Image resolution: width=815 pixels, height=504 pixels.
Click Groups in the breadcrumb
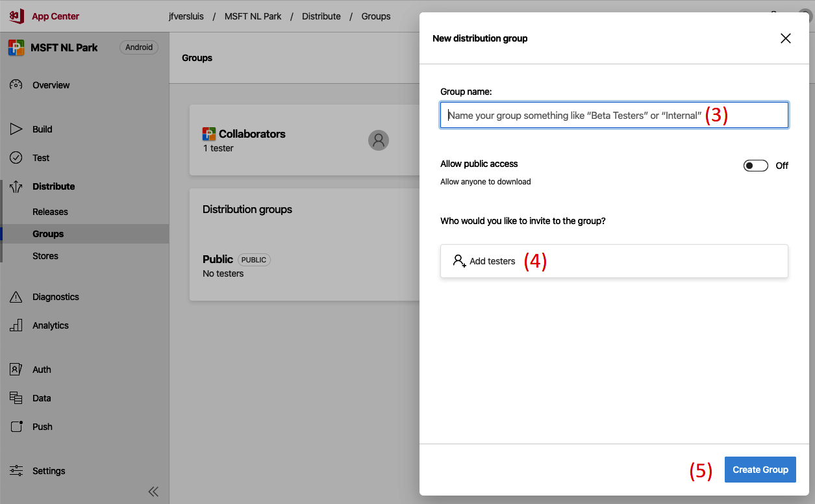pyautogui.click(x=376, y=16)
